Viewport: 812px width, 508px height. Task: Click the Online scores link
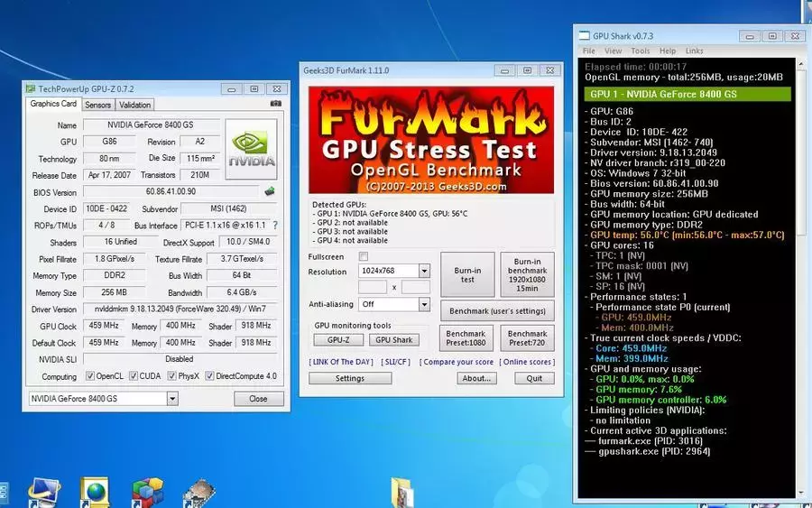coord(527,362)
